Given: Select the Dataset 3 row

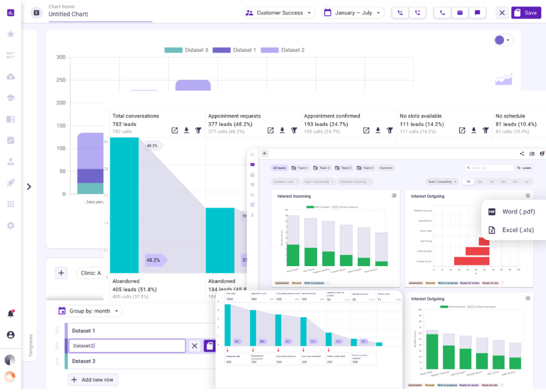Looking at the screenshot, I should (140, 361).
